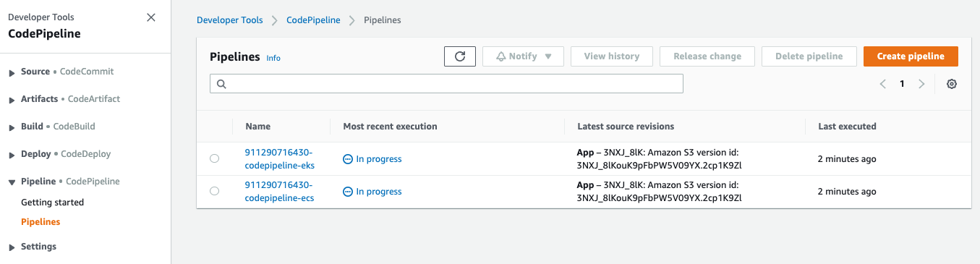Click the CodePipeline sidebar title
This screenshot has height=264, width=980.
(44, 34)
